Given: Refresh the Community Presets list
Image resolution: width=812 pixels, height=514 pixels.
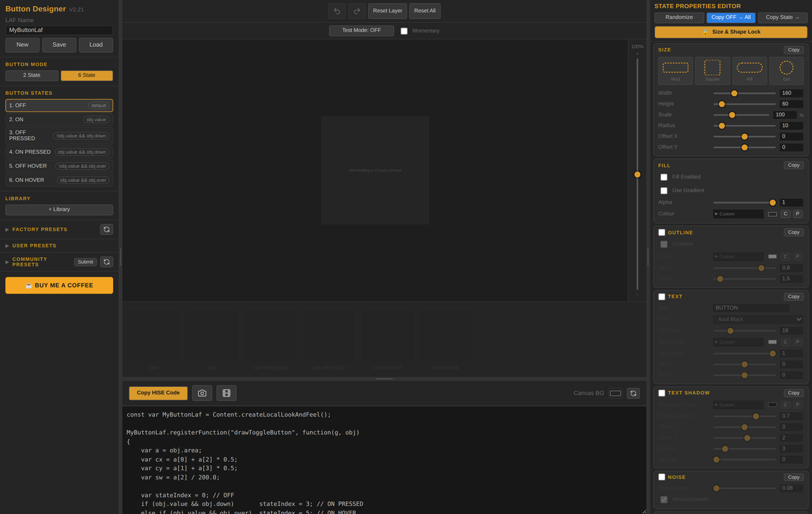Looking at the screenshot, I should point(106,262).
